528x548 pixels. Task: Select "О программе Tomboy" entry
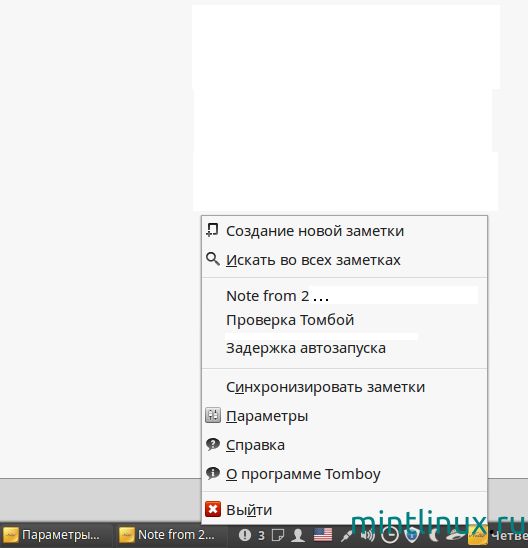pos(344,474)
